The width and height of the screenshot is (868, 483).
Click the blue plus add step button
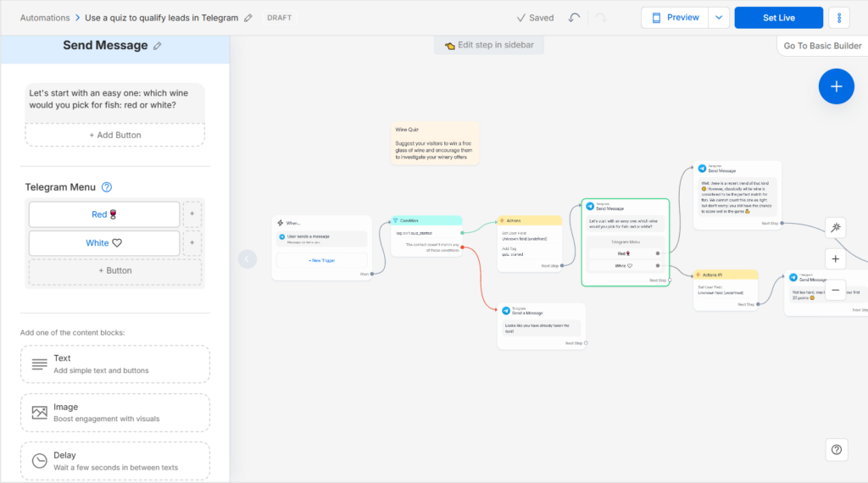click(x=836, y=86)
